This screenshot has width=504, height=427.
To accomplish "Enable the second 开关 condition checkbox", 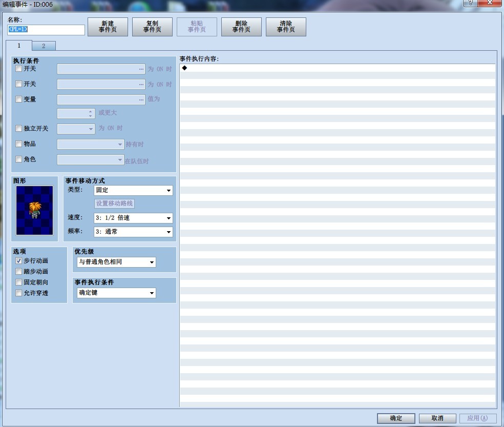I will (x=18, y=84).
